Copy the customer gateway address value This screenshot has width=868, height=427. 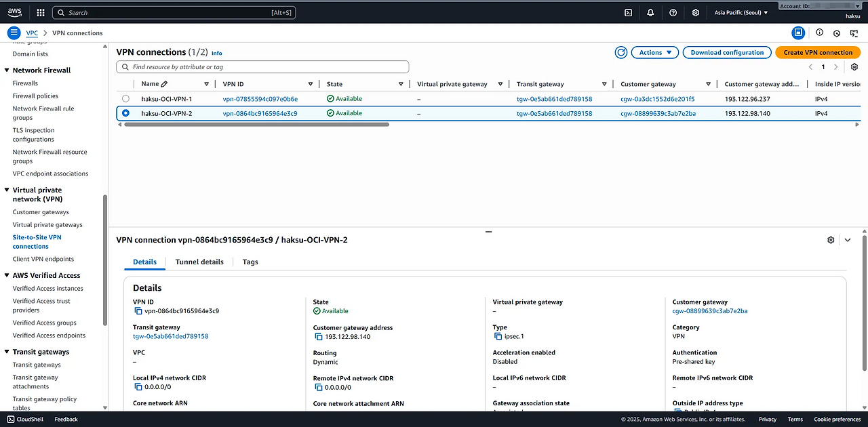(319, 337)
